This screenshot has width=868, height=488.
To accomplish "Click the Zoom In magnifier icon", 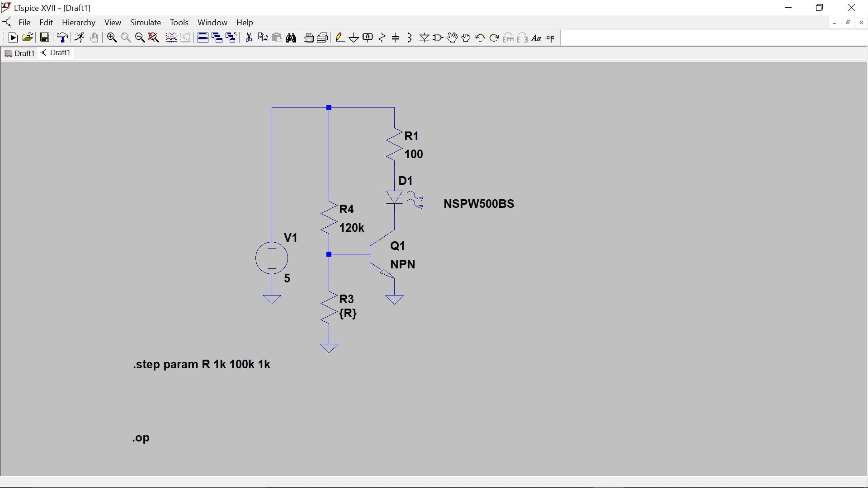I will (112, 38).
